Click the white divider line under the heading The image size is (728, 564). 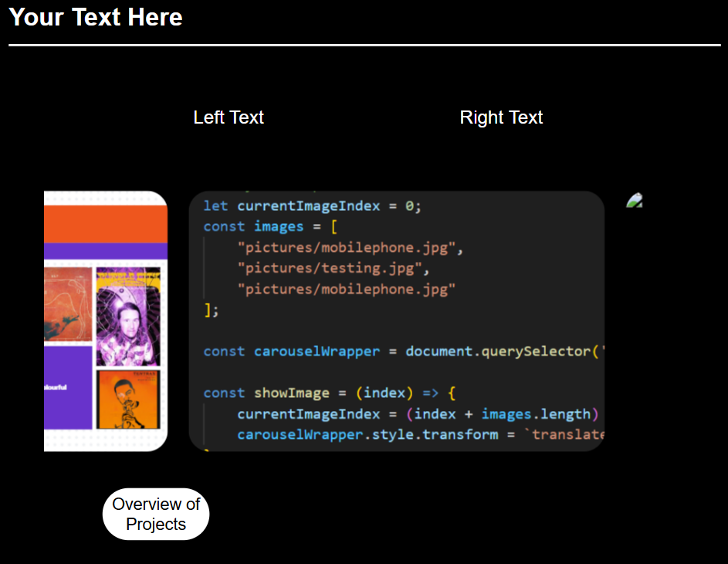pos(364,46)
